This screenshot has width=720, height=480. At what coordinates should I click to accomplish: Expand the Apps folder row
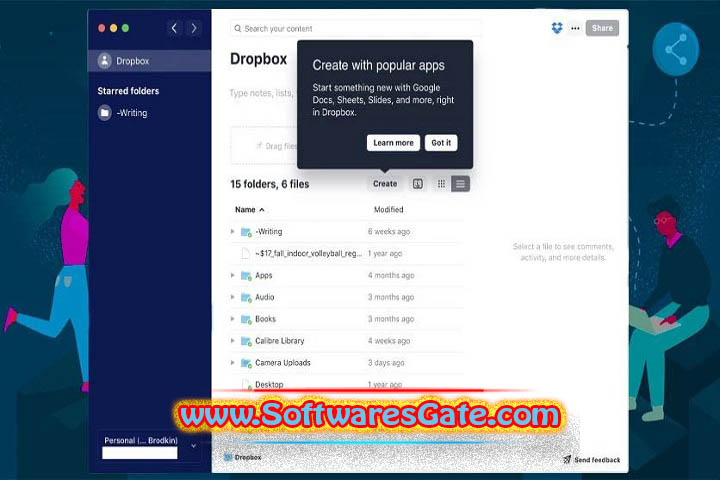tap(232, 275)
